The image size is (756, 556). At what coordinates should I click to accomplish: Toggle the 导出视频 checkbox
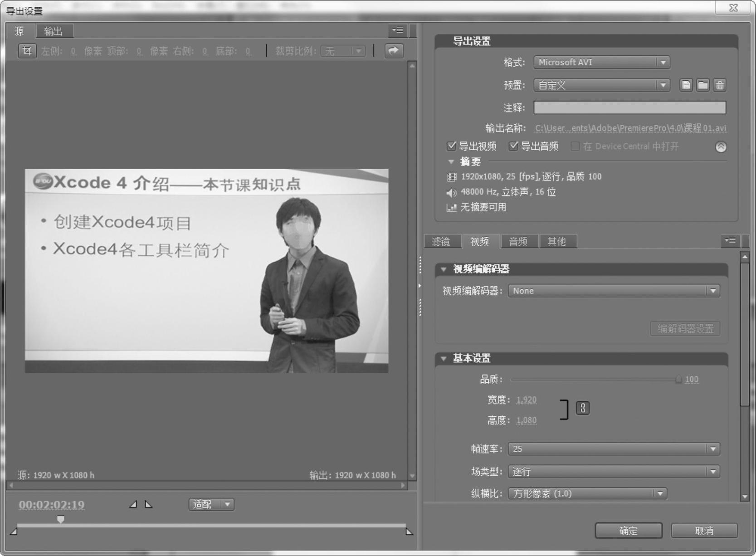(x=451, y=146)
